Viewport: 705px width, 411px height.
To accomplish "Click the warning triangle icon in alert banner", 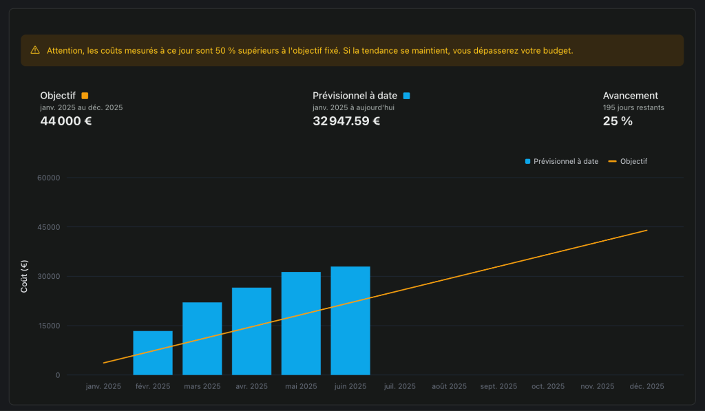I will [35, 50].
